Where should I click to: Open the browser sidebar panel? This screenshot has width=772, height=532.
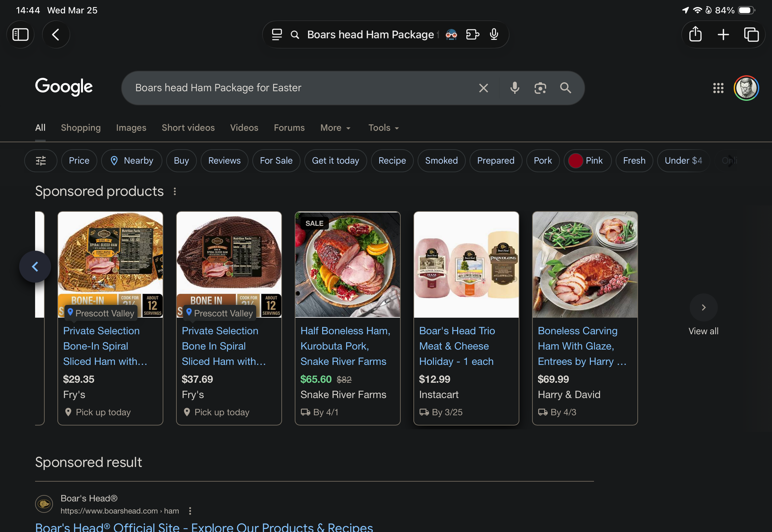pos(20,34)
